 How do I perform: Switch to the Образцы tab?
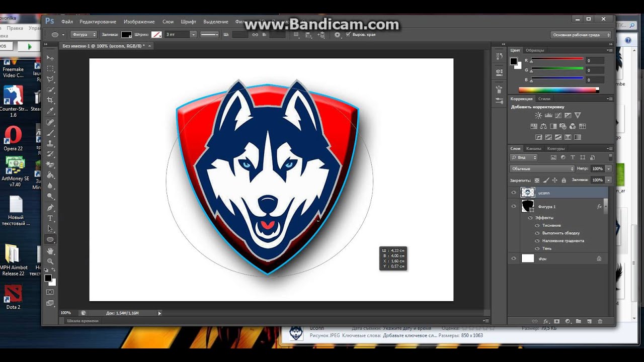(x=535, y=50)
